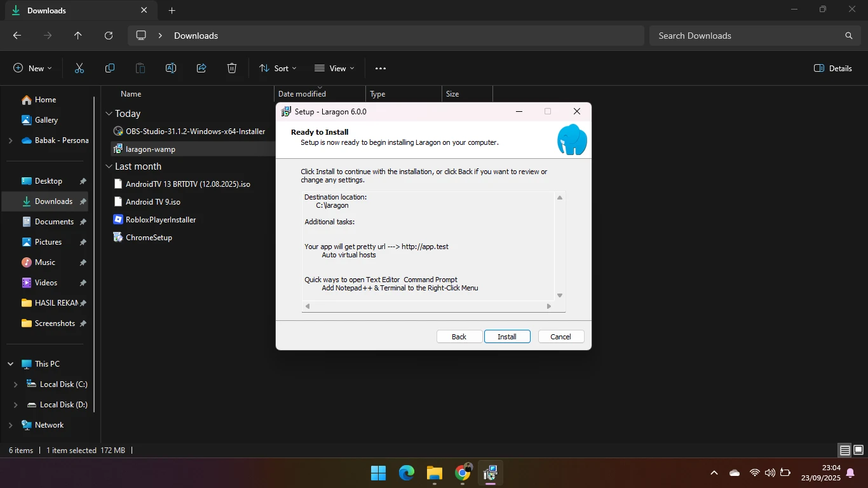Cancel the Laragon setup

click(x=560, y=337)
